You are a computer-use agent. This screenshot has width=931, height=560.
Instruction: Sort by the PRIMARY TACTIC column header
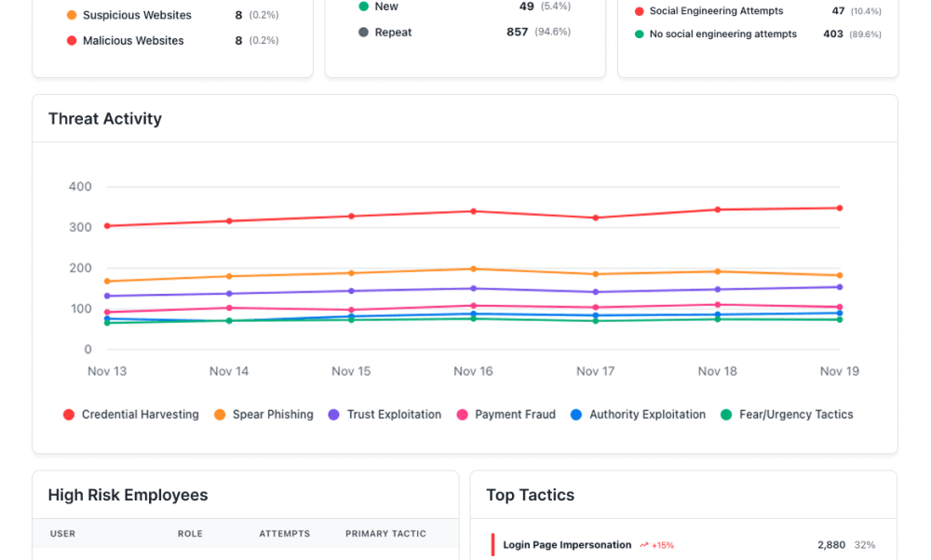pyautogui.click(x=385, y=533)
